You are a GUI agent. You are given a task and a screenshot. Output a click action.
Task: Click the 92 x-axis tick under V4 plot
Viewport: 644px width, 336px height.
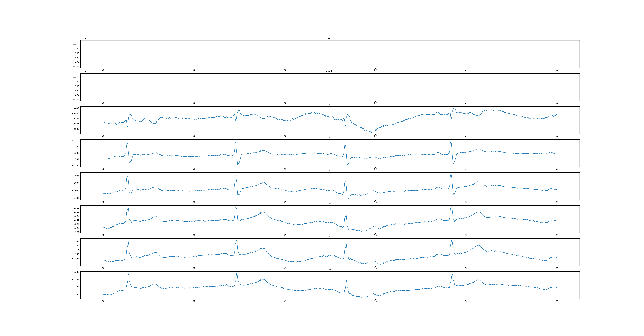click(x=285, y=235)
